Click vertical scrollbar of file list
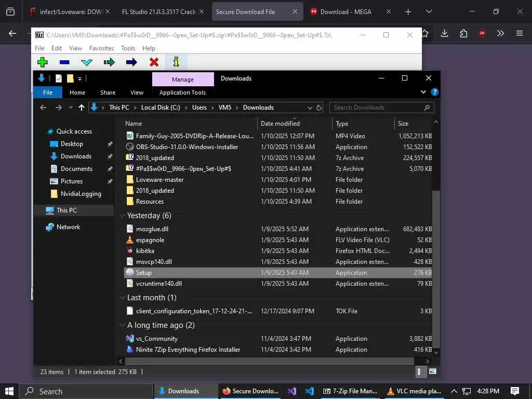This screenshot has width=532, height=399. tap(436, 270)
